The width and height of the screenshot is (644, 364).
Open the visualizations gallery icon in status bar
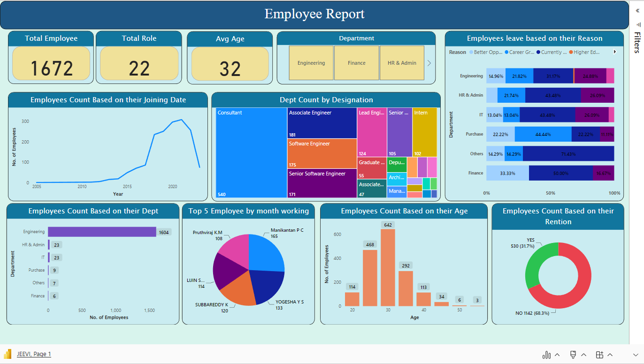point(546,355)
